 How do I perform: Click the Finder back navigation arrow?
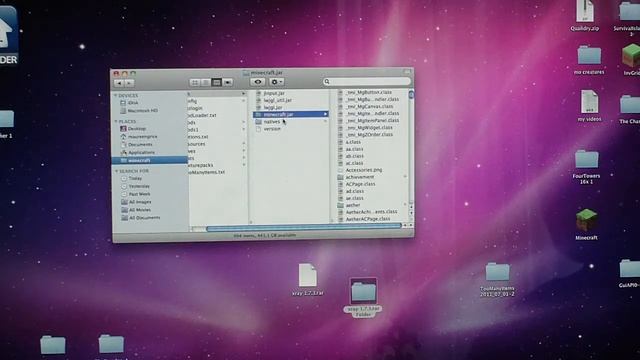[119, 83]
